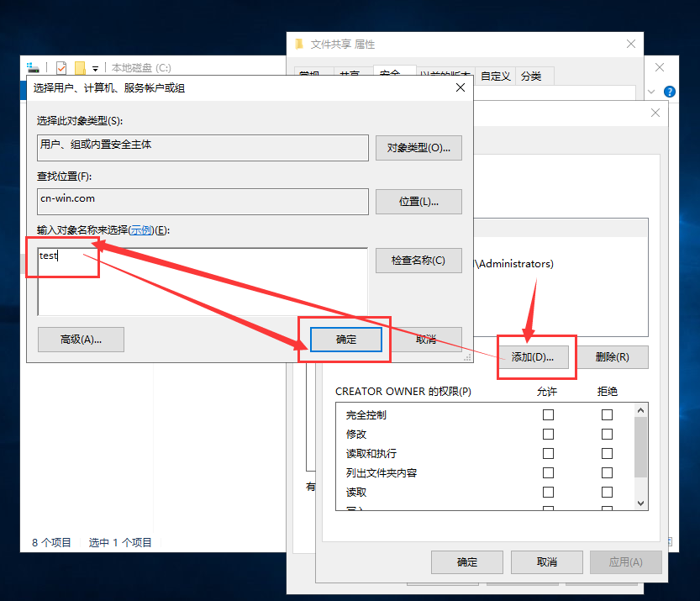The height and width of the screenshot is (601, 700).
Task: Click the 选中 1 个项目 status bar text
Action: [120, 542]
